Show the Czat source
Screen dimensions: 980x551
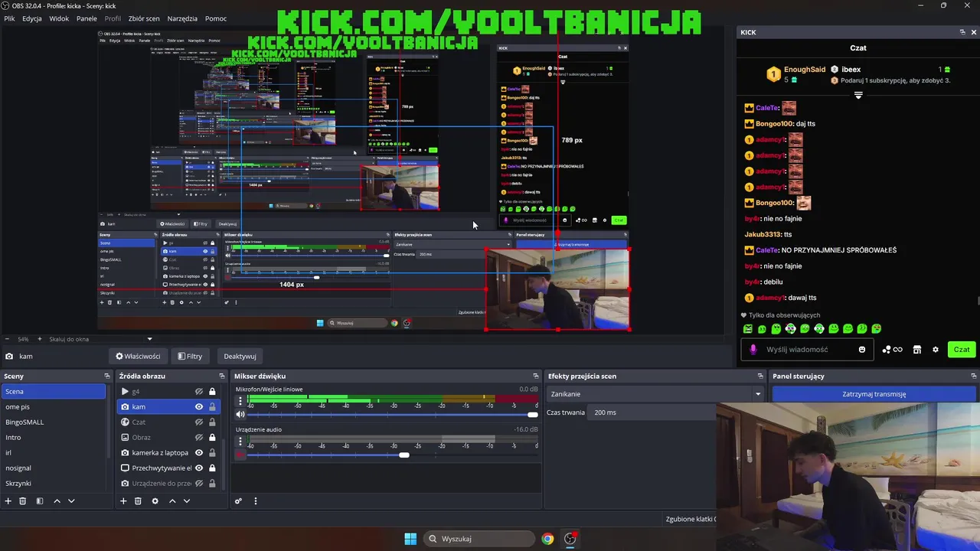199,422
